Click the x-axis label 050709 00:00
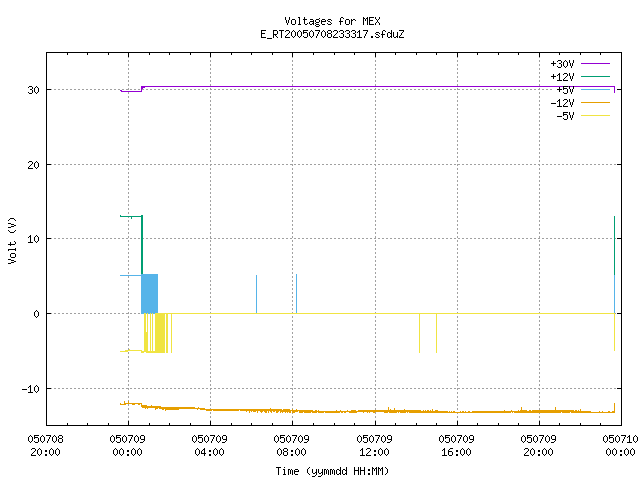 [x=128, y=446]
